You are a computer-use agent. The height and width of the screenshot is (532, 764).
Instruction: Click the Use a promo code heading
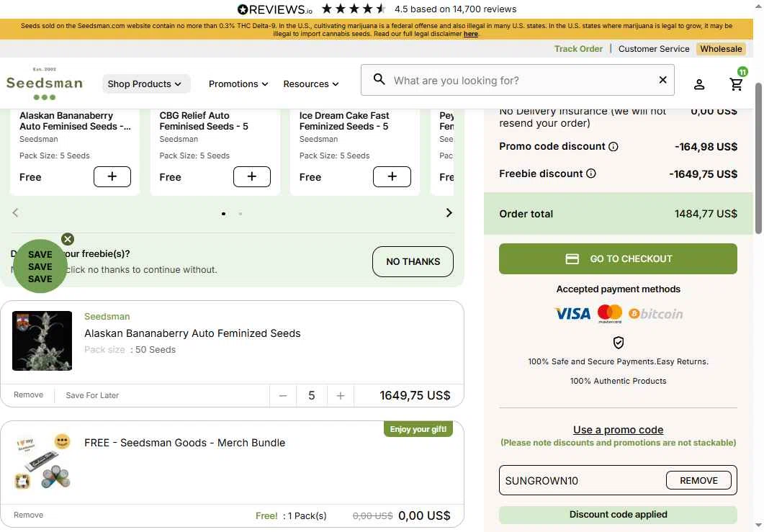[x=618, y=430]
